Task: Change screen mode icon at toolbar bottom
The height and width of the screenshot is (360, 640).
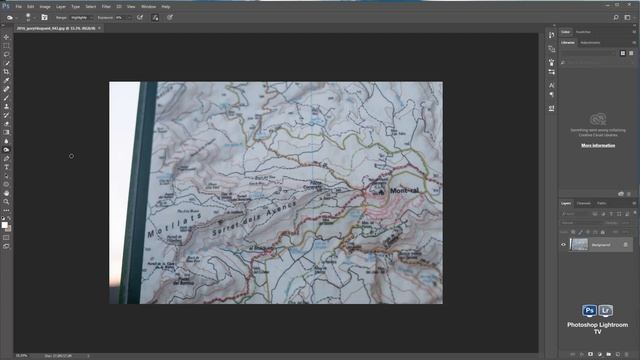Action: point(6,247)
